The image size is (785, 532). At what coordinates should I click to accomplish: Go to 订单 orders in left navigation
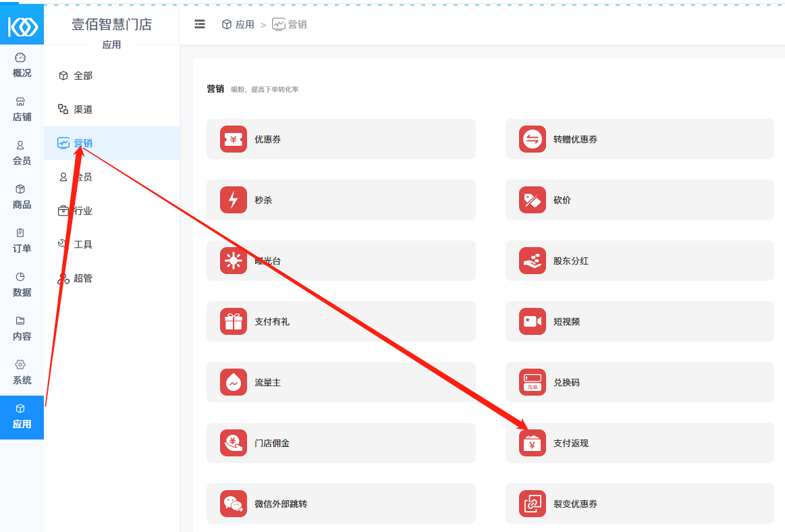22,241
